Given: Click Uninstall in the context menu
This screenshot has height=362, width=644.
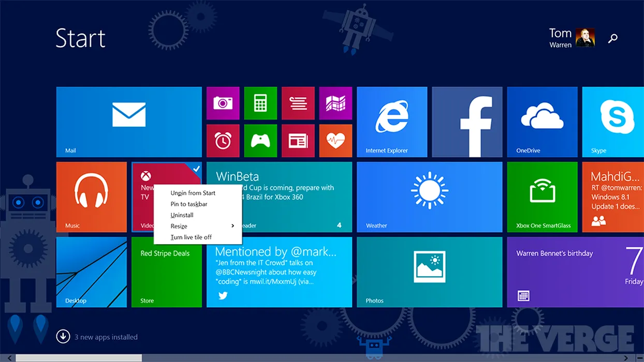Looking at the screenshot, I should [182, 215].
